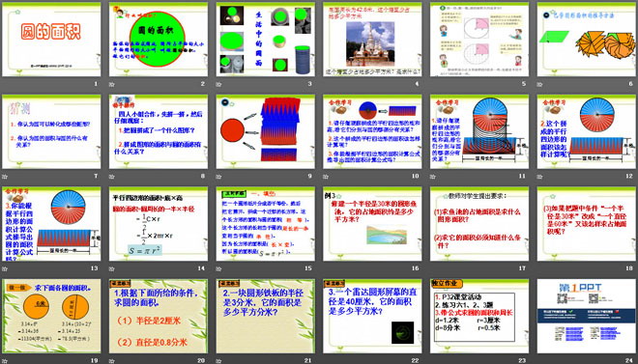Select slide 9 with red circle and arrows
638x364 pixels.
pos(265,131)
